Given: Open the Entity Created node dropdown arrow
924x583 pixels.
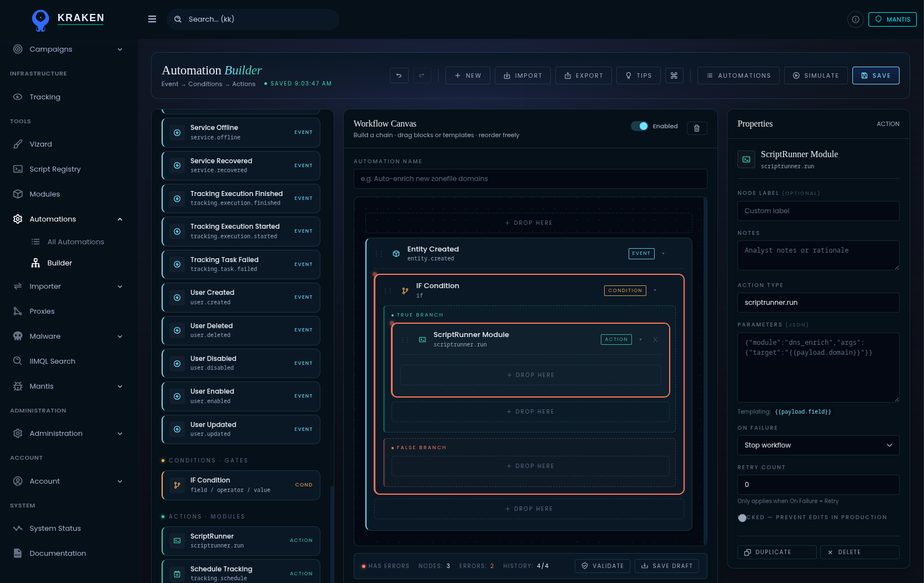Looking at the screenshot, I should click(x=663, y=254).
